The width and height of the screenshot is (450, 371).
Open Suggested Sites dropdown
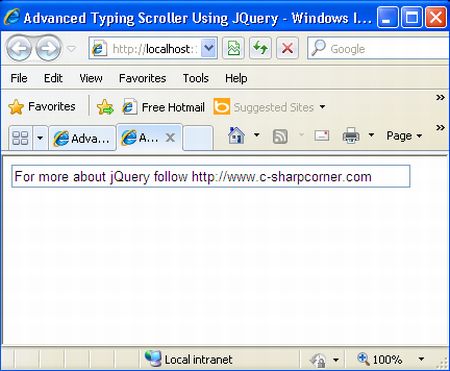pyautogui.click(x=269, y=107)
